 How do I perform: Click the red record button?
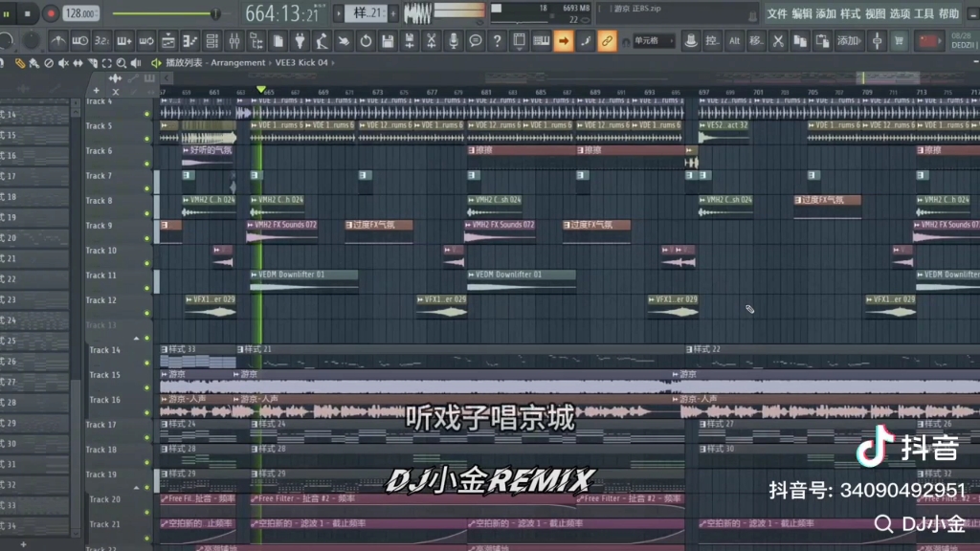point(51,13)
